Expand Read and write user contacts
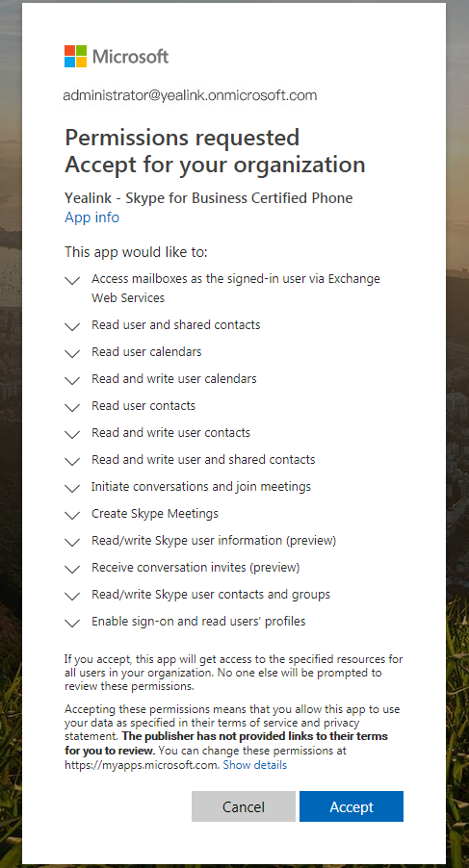 pyautogui.click(x=72, y=435)
